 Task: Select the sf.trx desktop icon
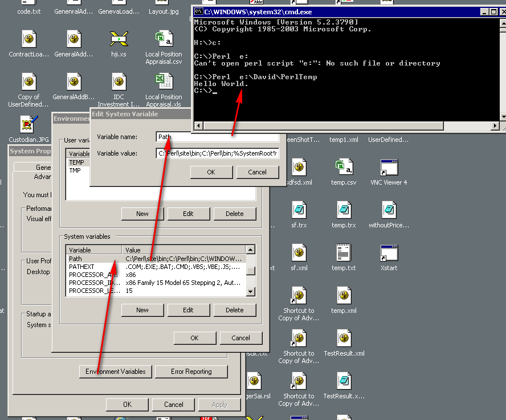pos(299,210)
